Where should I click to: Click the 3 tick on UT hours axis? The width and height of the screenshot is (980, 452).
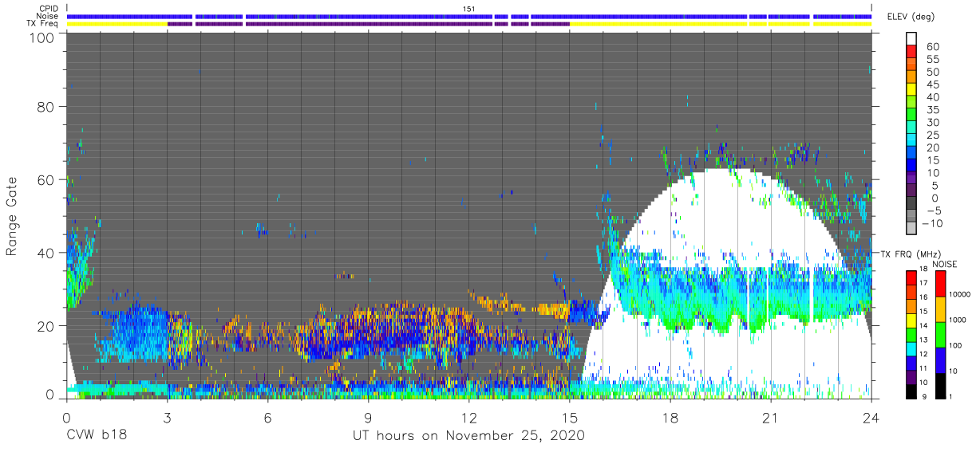click(167, 418)
